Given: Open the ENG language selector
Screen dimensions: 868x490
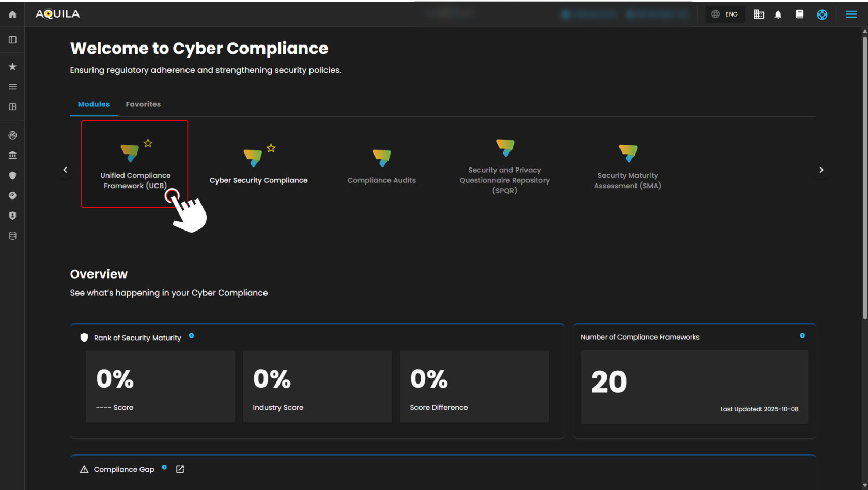Looking at the screenshot, I should (x=725, y=14).
